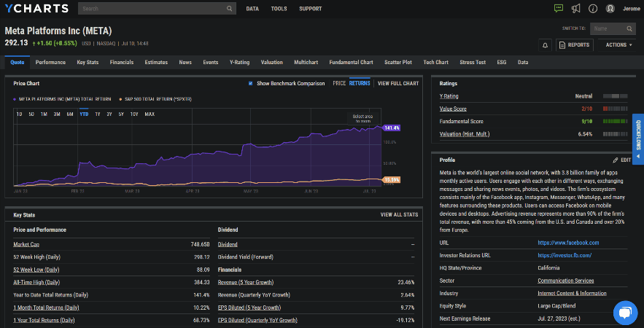
Task: Open the TOOLS menu
Action: 279,9
